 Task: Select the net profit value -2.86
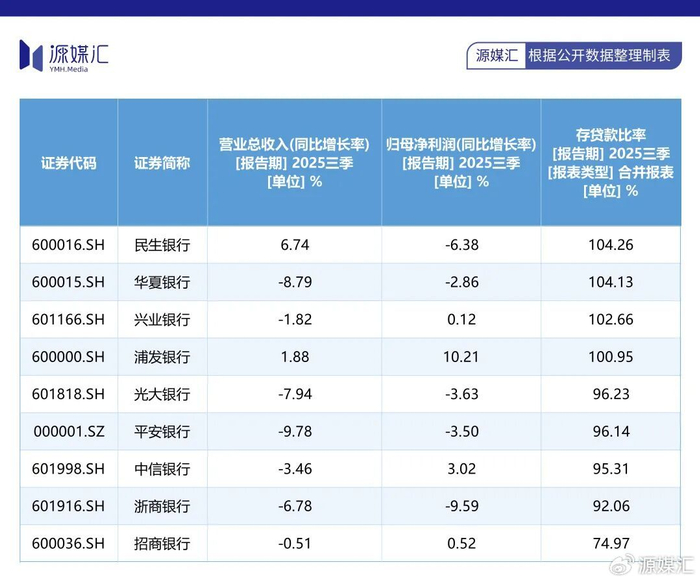click(462, 282)
